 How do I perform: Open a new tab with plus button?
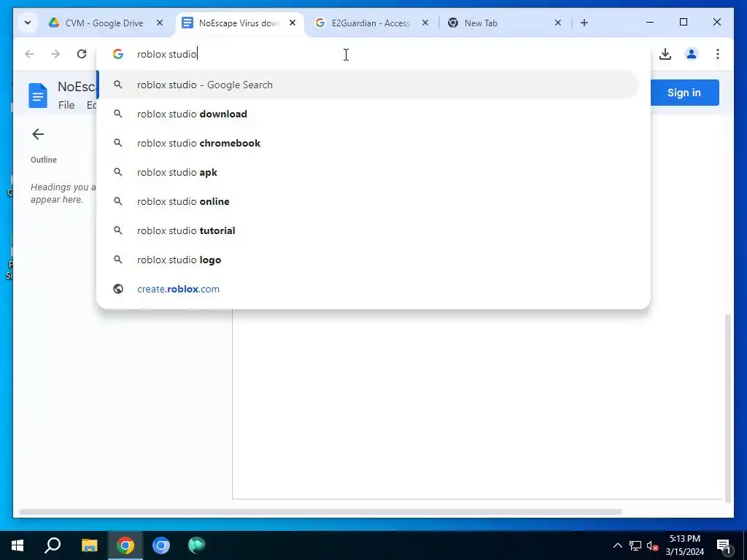pos(584,23)
